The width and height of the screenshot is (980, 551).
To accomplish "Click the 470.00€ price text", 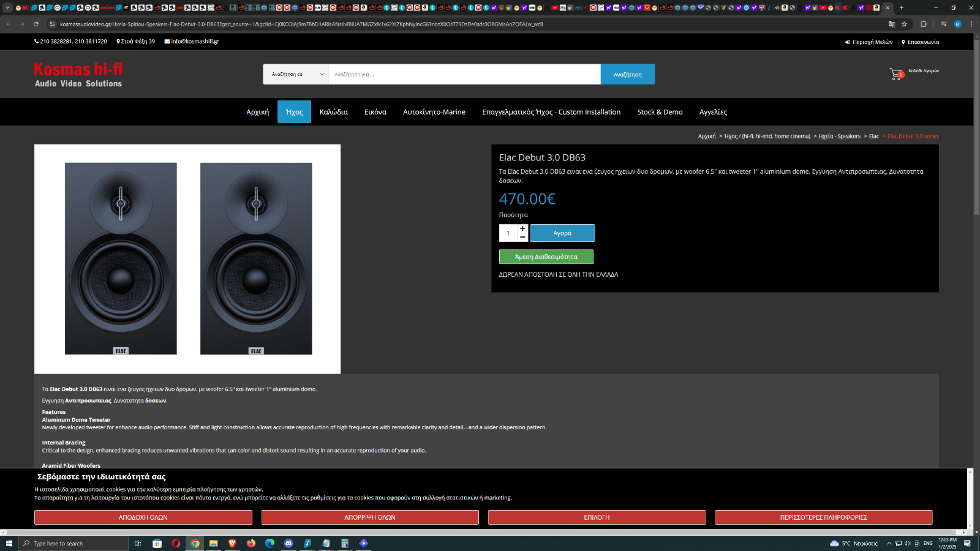I will (x=527, y=199).
